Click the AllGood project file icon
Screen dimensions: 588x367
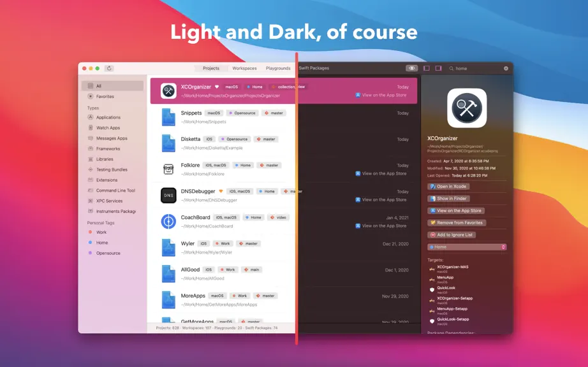point(168,274)
